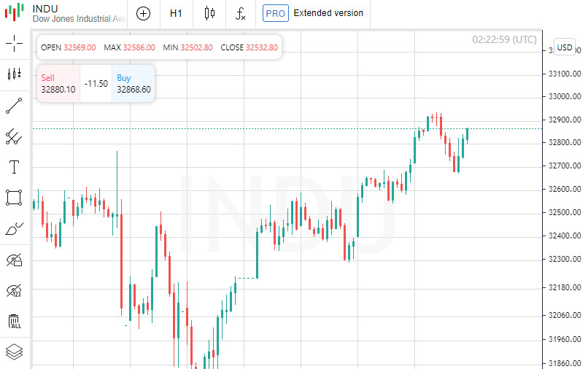Viewport: 588px width, 369px height.
Task: Open the indicators fx menu
Action: (241, 13)
